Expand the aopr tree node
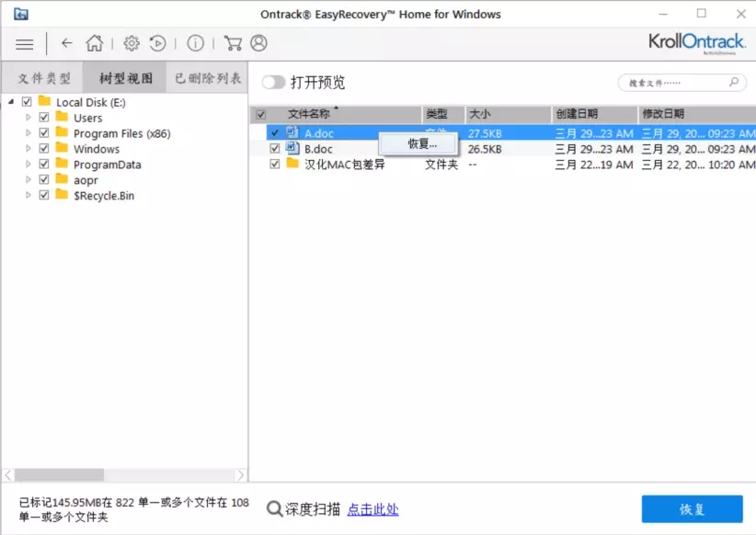Screen dimensions: 756x535 coord(28,179)
